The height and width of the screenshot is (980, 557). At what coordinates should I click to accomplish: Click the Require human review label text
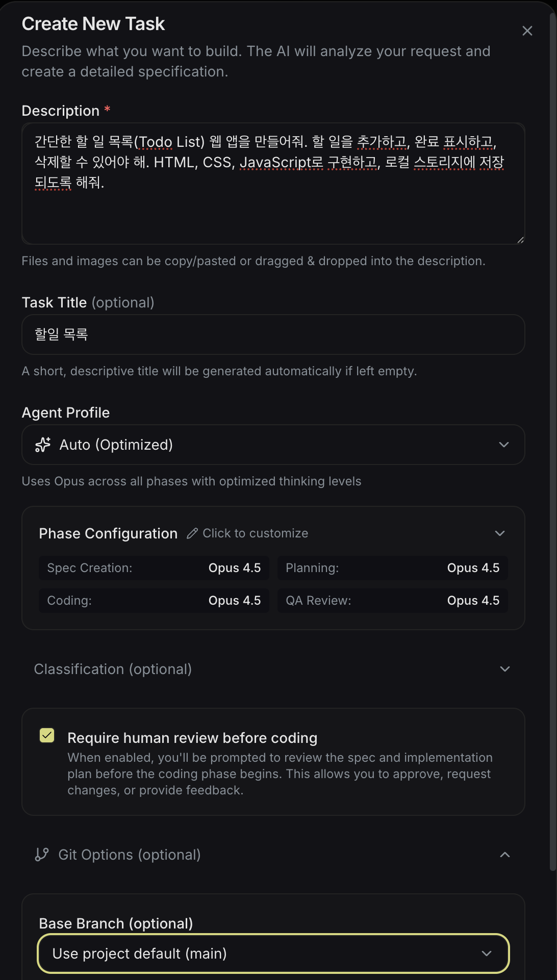[192, 738]
